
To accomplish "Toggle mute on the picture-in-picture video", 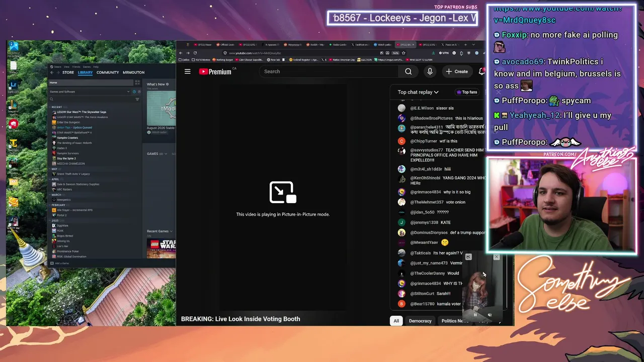I will tap(490, 315).
